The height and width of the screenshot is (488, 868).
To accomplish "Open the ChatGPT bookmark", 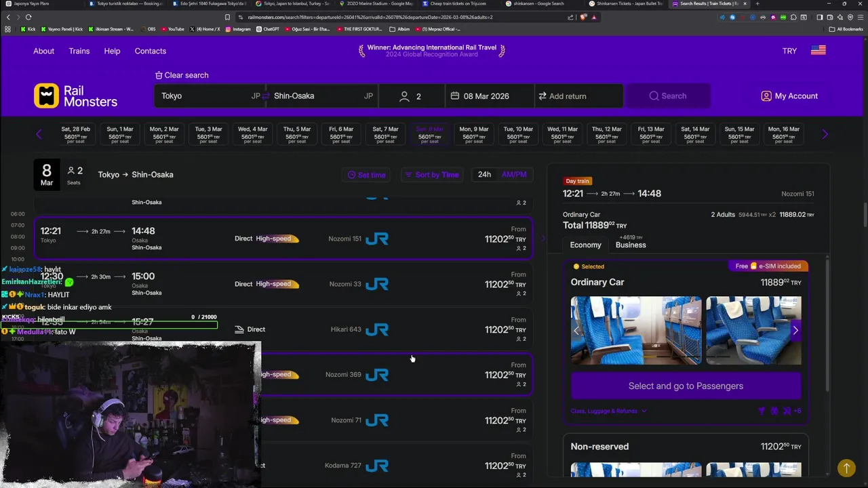I will pos(267,29).
